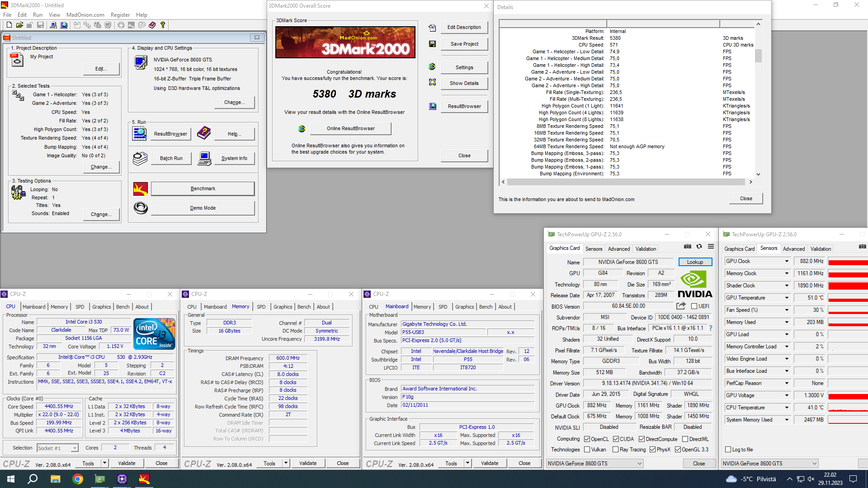This screenshot has width=868, height=488.
Task: Expand the Memory Clock sensor dropdown
Action: click(787, 273)
